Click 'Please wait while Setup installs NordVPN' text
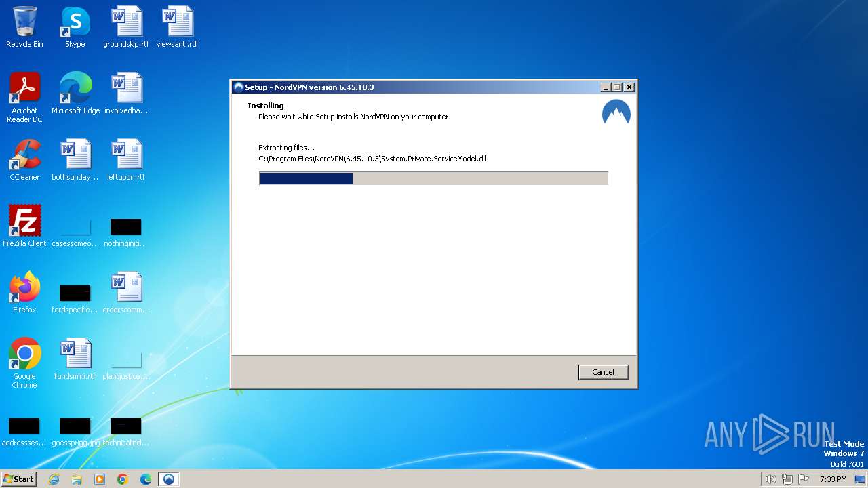Screen dimensions: 868x488 coord(354,117)
